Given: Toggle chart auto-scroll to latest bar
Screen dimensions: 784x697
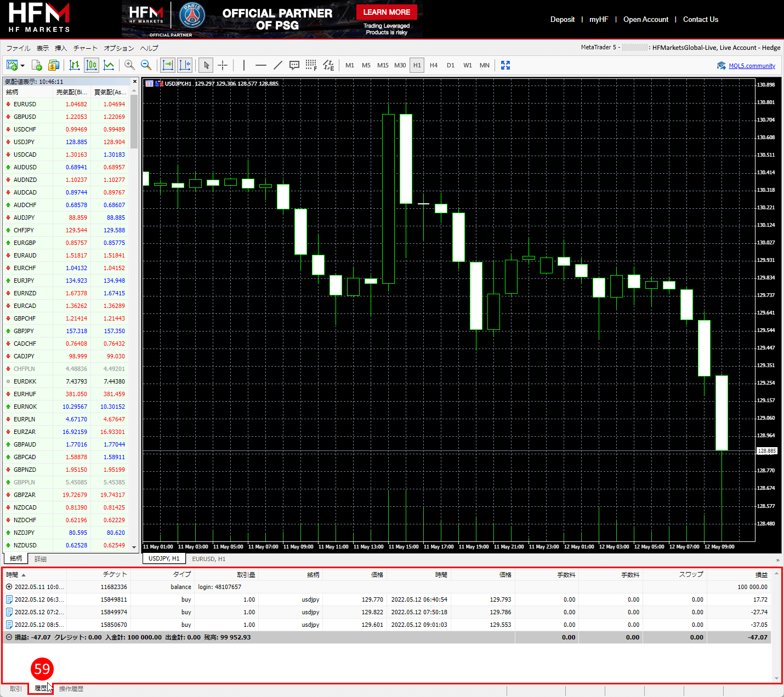Looking at the screenshot, I should pos(168,65).
